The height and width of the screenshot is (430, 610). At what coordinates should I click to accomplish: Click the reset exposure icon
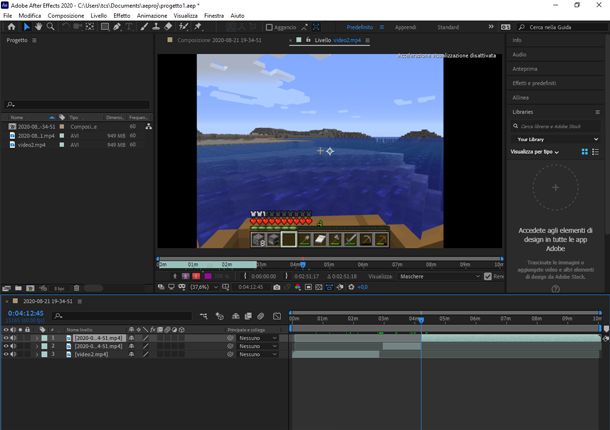[x=351, y=287]
